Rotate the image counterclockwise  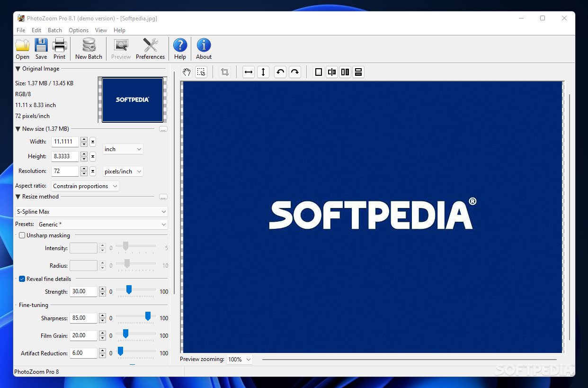click(280, 72)
